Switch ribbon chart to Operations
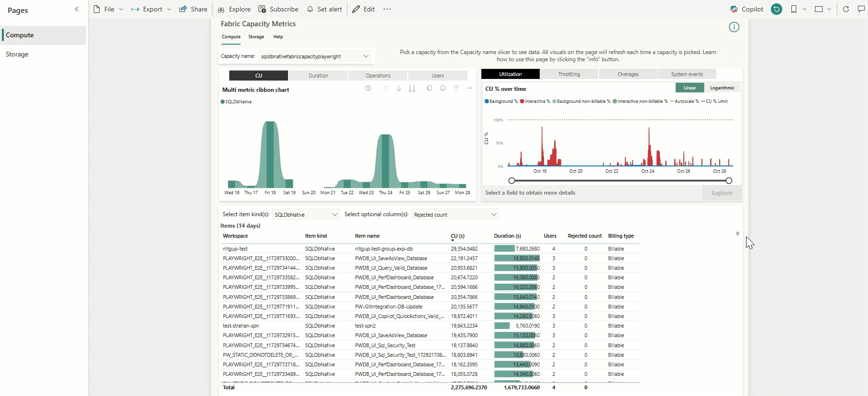This screenshot has width=868, height=396. (378, 76)
